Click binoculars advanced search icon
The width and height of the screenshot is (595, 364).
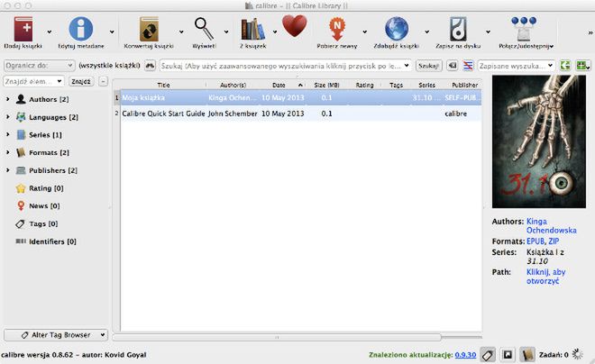coord(150,66)
